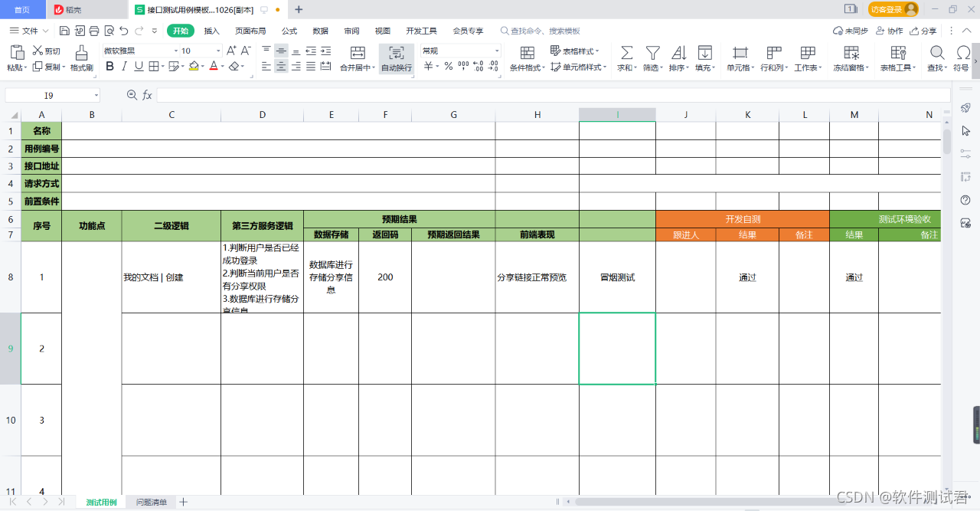Toggle top vertical alignment
The image size is (980, 511).
pos(266,51)
